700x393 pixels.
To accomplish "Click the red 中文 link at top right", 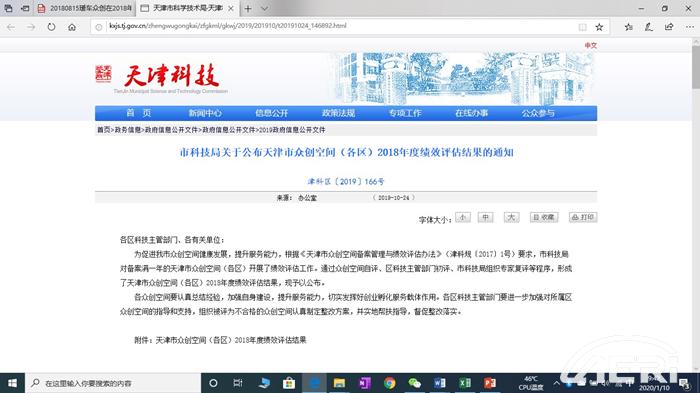I will click(591, 46).
